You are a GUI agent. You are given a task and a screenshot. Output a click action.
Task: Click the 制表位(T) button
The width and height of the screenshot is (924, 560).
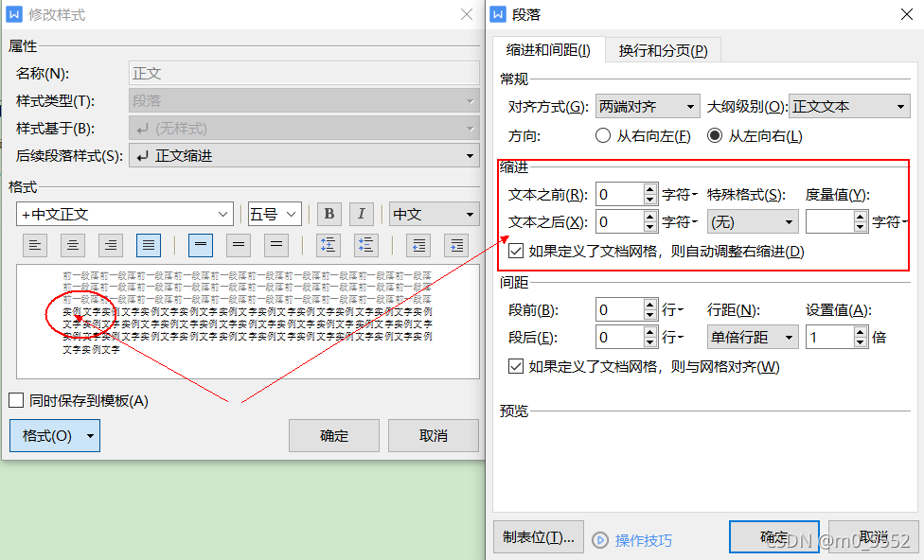538,536
